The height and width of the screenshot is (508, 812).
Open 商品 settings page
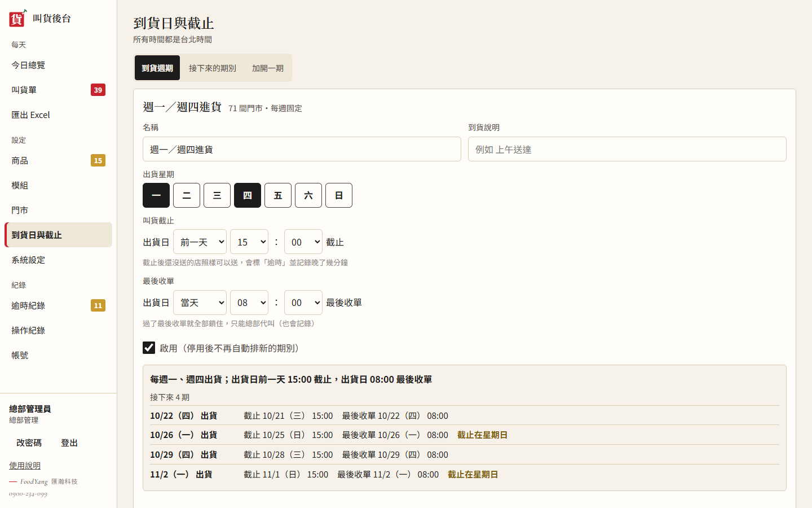(x=58, y=160)
